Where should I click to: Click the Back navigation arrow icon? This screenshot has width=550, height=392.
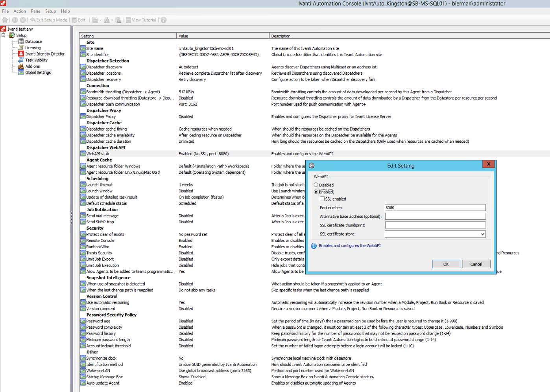[15, 20]
